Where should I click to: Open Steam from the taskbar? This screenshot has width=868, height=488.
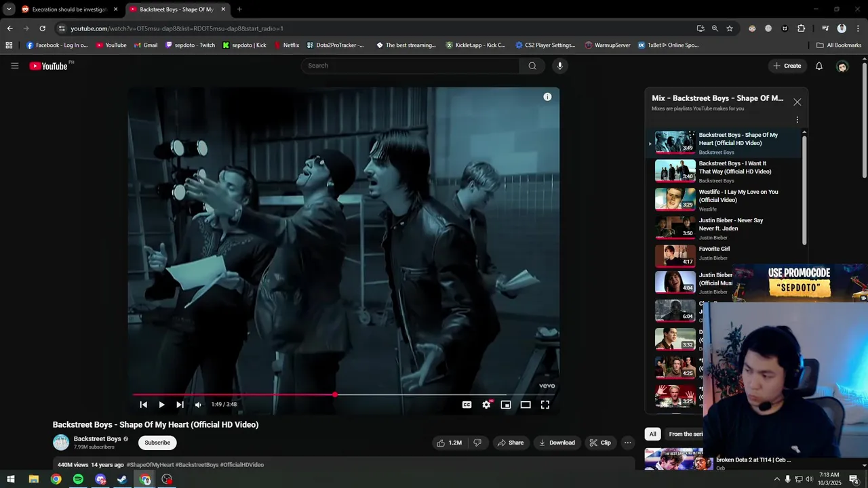tap(122, 479)
